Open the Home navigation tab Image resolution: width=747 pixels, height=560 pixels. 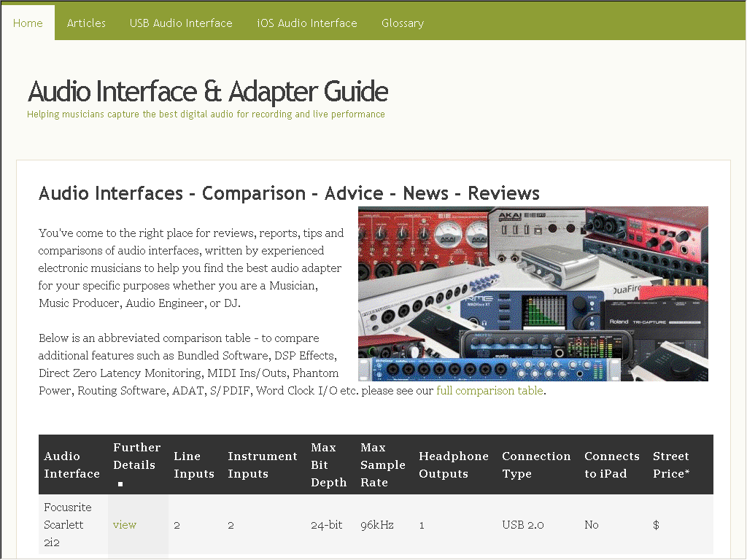[28, 23]
